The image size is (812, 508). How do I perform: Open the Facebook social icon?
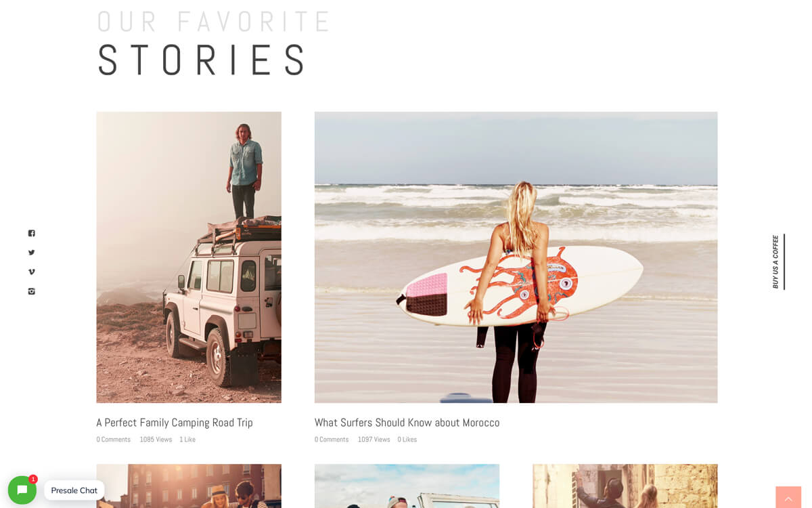tap(31, 233)
